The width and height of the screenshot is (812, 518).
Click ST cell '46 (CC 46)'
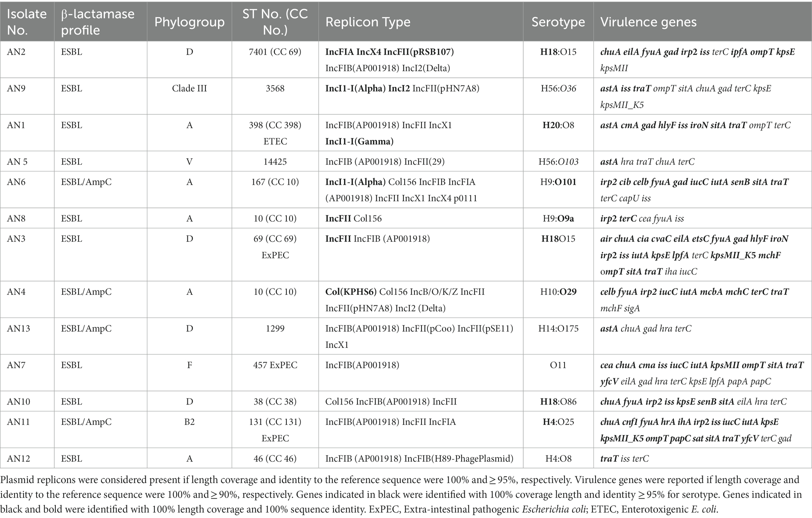pyautogui.click(x=275, y=458)
